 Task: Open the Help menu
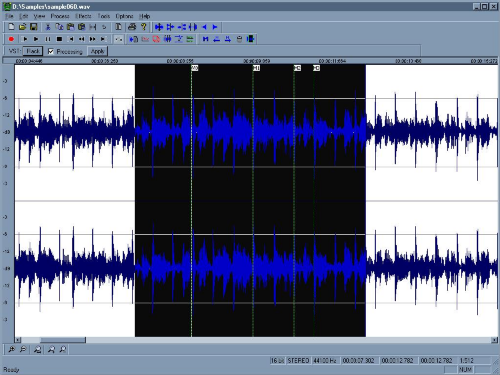point(144,16)
